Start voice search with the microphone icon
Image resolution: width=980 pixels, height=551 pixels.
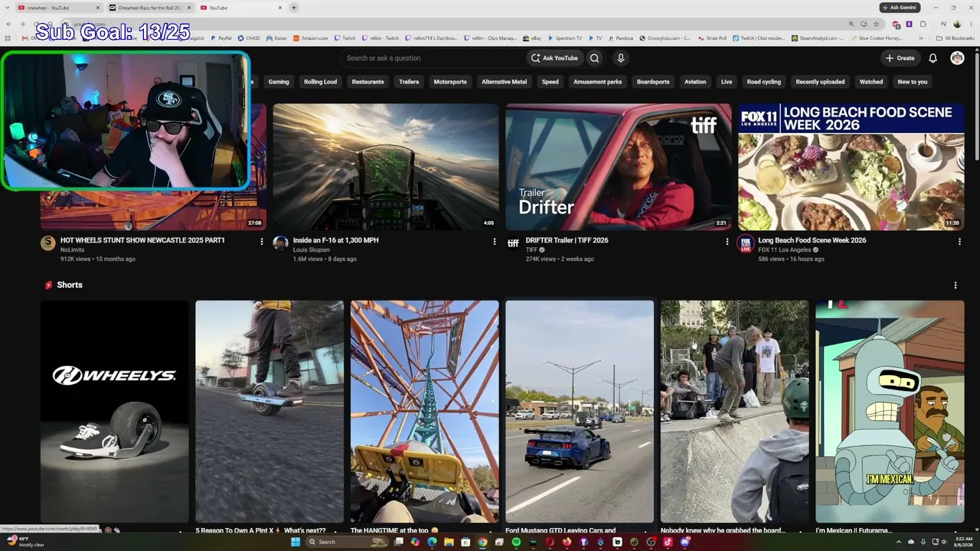click(621, 58)
